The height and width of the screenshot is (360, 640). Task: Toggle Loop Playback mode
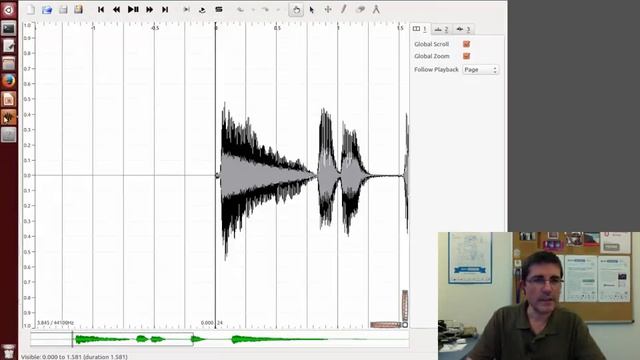click(x=202, y=9)
